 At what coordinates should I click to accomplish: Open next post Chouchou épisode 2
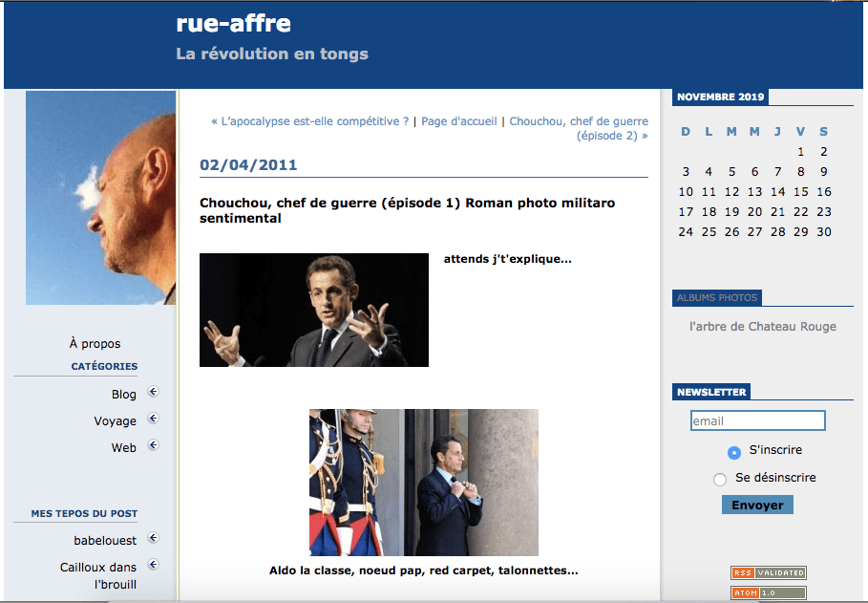point(579,129)
